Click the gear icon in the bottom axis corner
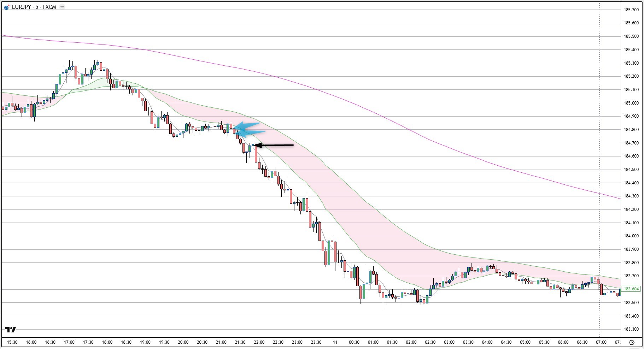The image size is (644, 349). point(632,342)
